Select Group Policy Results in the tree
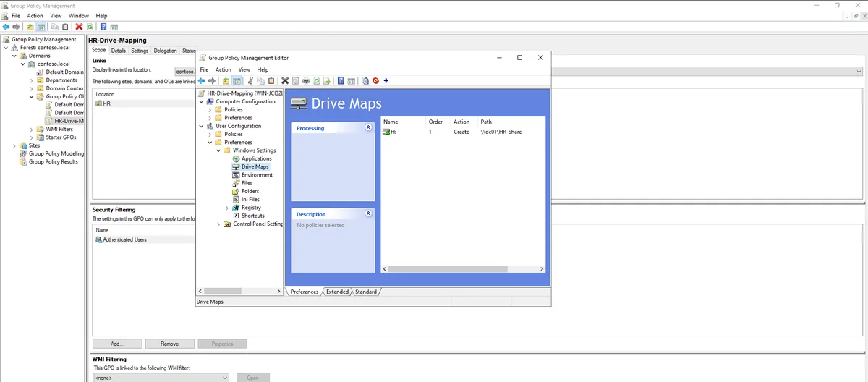This screenshot has width=868, height=382. [x=54, y=162]
